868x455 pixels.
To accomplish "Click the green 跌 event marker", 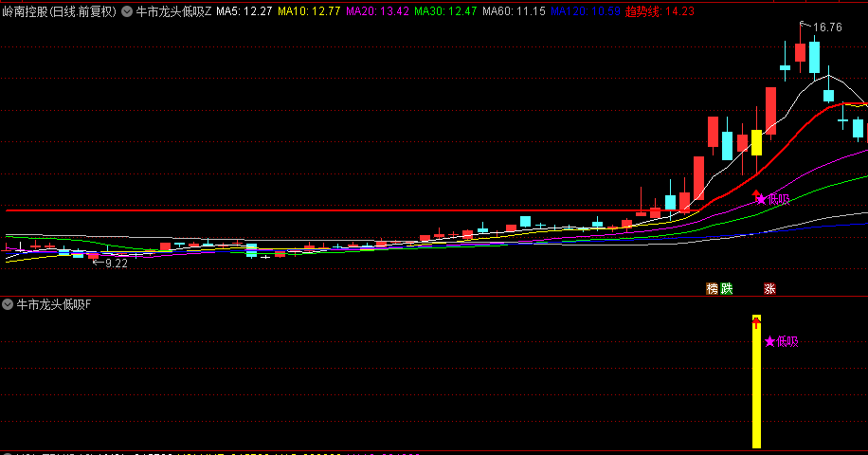I will 726,288.
